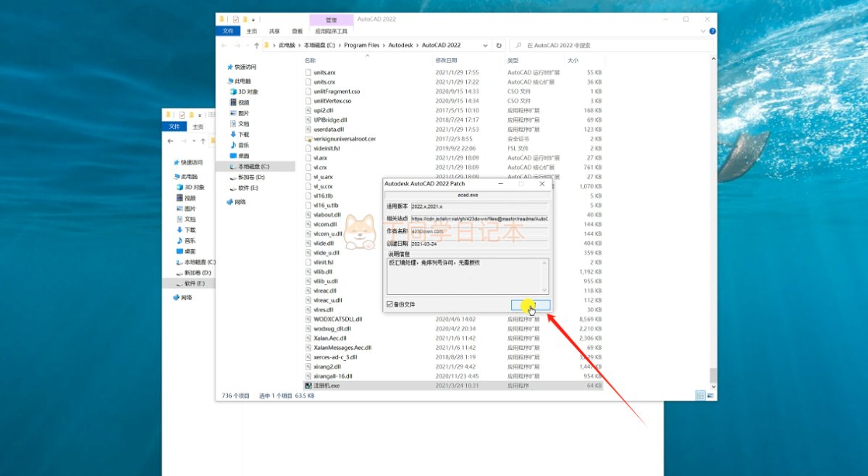Sort files by the 修改日期 column header
Screen dimensions: 868x476
[x=447, y=61]
